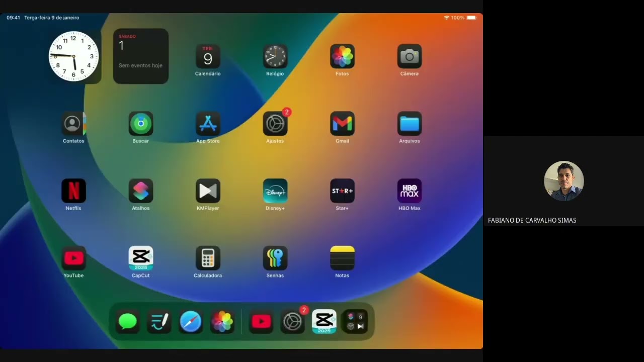This screenshot has width=644, height=362.
Task: Launch the Senhas app
Action: 275,258
